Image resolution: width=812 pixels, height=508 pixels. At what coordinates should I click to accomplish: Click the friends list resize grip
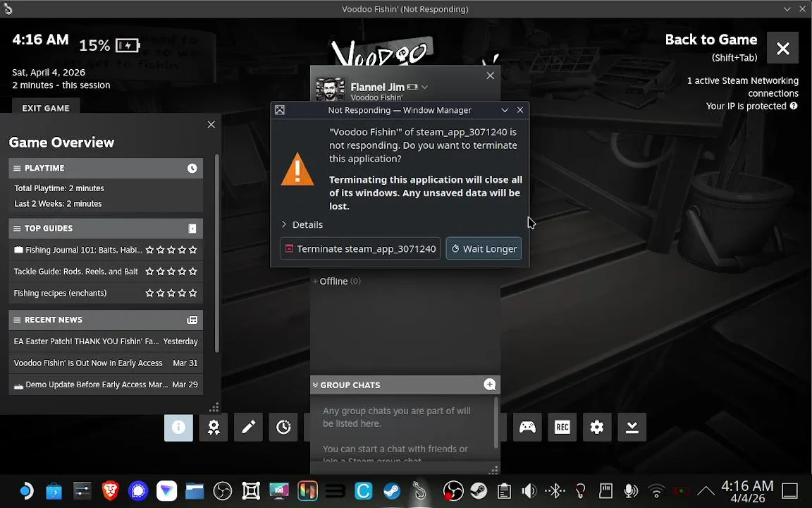pyautogui.click(x=493, y=470)
